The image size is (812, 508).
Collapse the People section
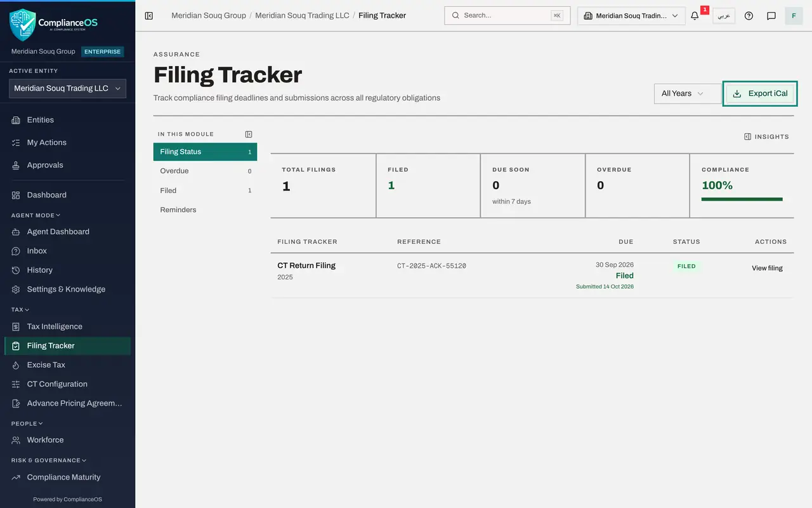click(x=27, y=424)
